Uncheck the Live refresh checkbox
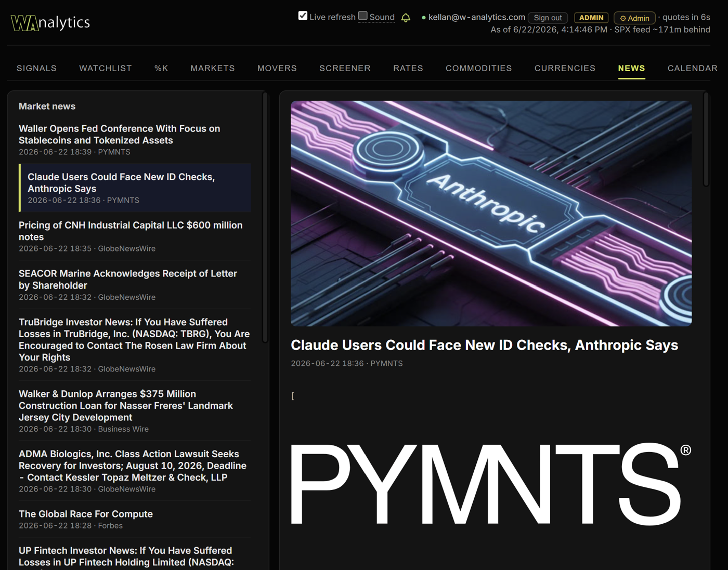Image resolution: width=728 pixels, height=570 pixels. tap(303, 16)
